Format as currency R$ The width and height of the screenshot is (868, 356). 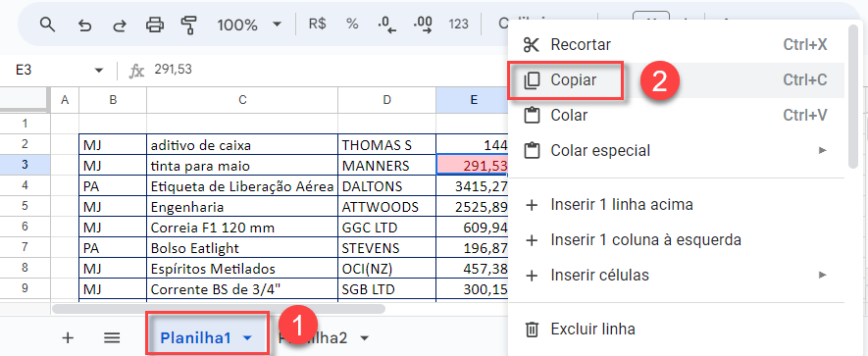pos(317,25)
